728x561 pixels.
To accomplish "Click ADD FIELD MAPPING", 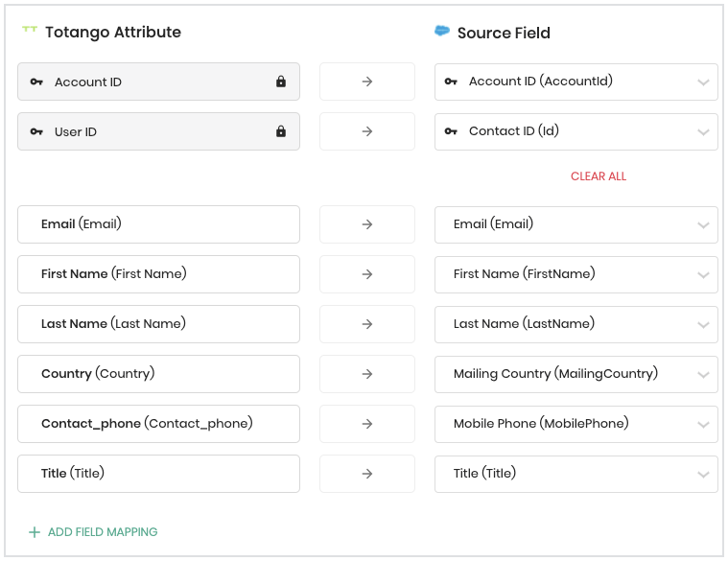I will pyautogui.click(x=103, y=532).
